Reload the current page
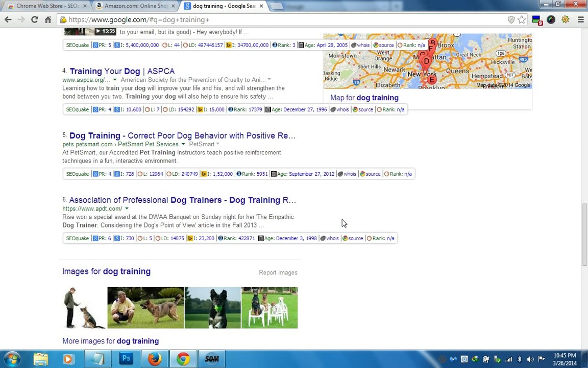Screen dimensions: 588x368 (35, 19)
